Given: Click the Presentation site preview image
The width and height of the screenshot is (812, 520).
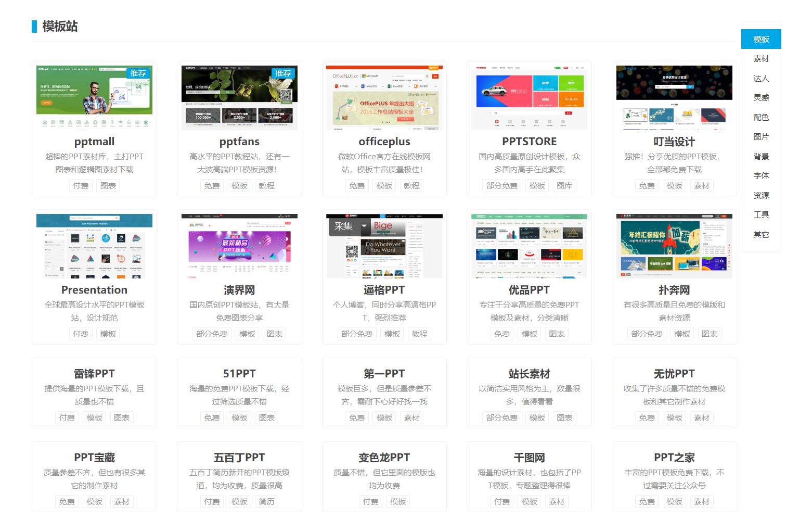Looking at the screenshot, I should pos(94,246).
